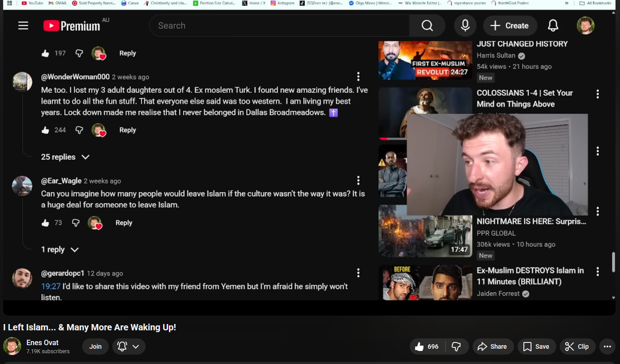
Task: Open menu for NIGHTMARE IS HERE video
Action: 598,211
